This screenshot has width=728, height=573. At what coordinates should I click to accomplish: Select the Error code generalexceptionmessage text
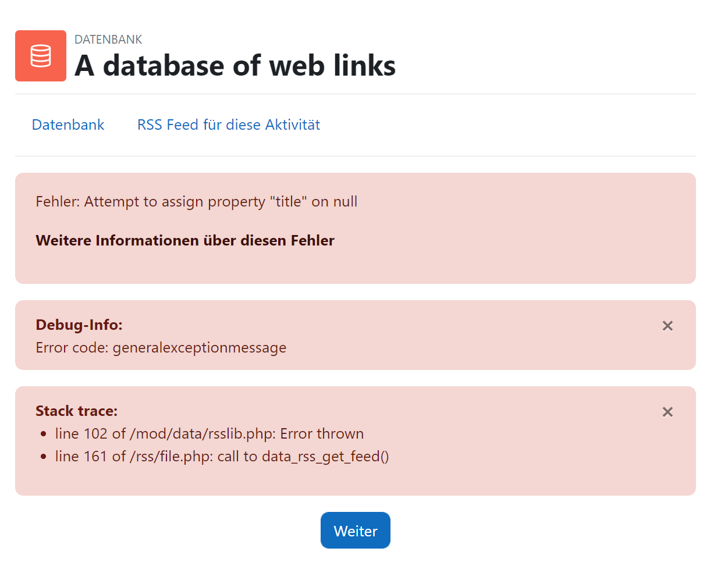tap(161, 348)
